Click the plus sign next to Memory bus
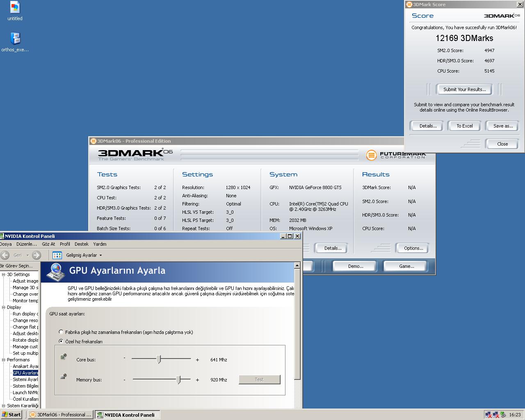Screen dimensions: 525x420 point(197,380)
